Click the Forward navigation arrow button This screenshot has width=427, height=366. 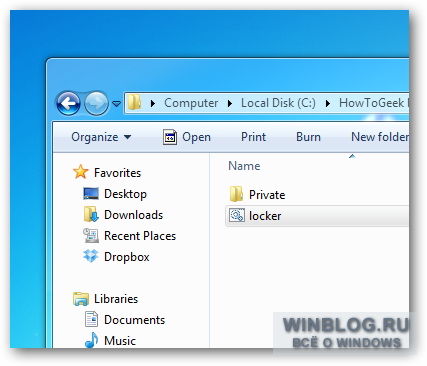pyautogui.click(x=96, y=103)
